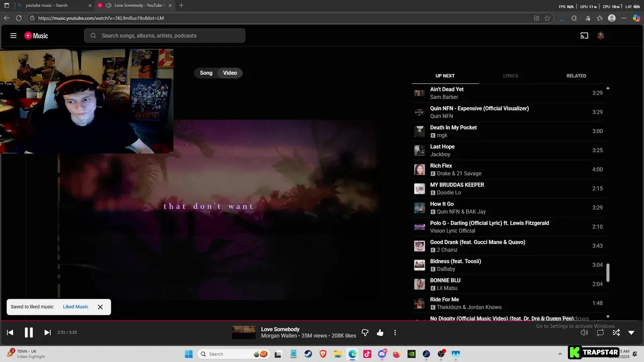Screen dimensions: 644x362
Task: Click the Death In My Pocket thumbnail
Action: click(x=419, y=131)
